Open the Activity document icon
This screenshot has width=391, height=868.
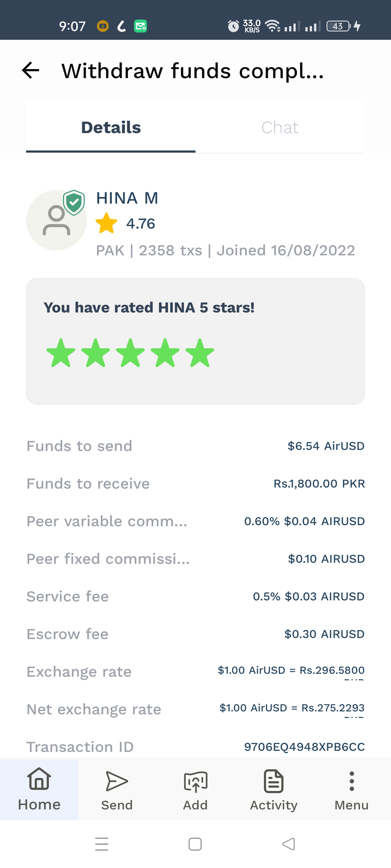274,781
